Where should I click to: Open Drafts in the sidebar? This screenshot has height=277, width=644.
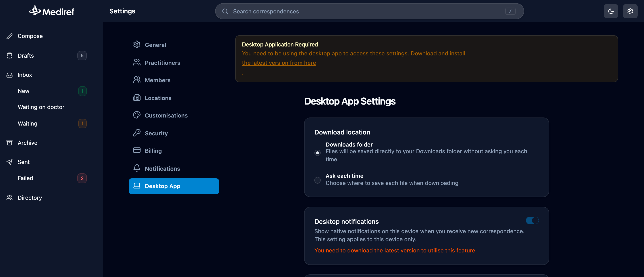point(25,55)
